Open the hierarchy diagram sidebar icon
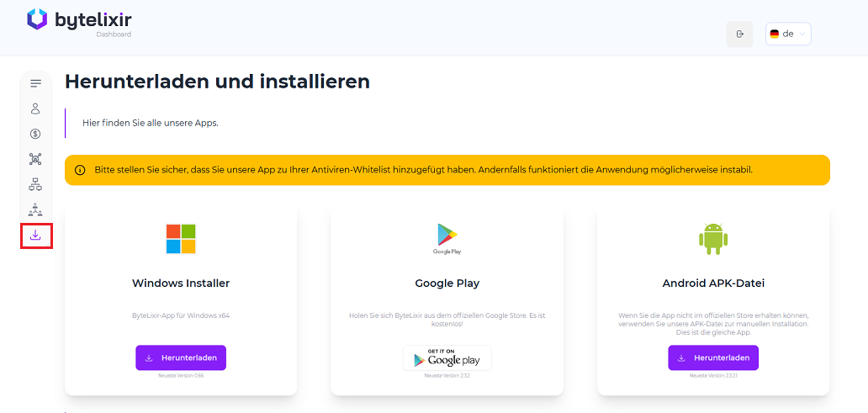868x413 pixels. point(35,185)
